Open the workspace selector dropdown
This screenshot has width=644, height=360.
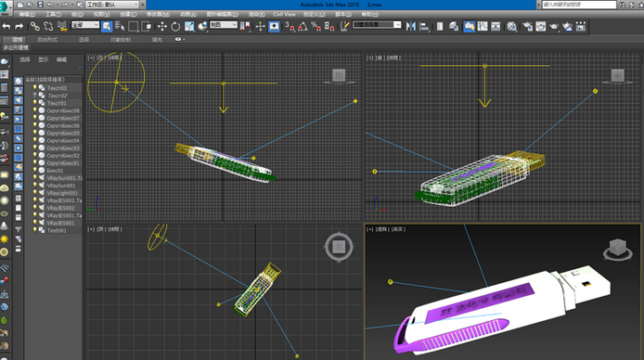pyautogui.click(x=112, y=5)
